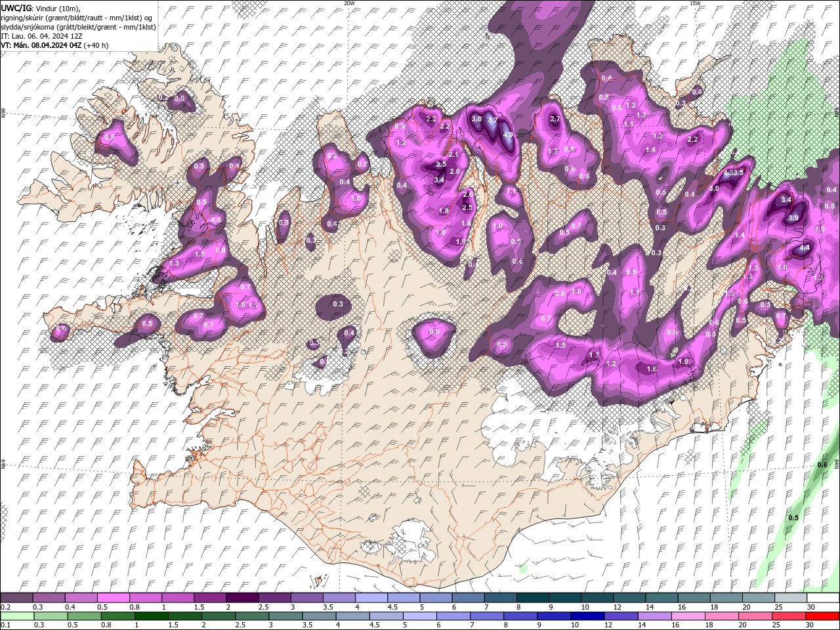This screenshot has width=840, height=630.
Task: Click the green rain swatch between 0.5 and 0.8
Action: [x=84, y=616]
